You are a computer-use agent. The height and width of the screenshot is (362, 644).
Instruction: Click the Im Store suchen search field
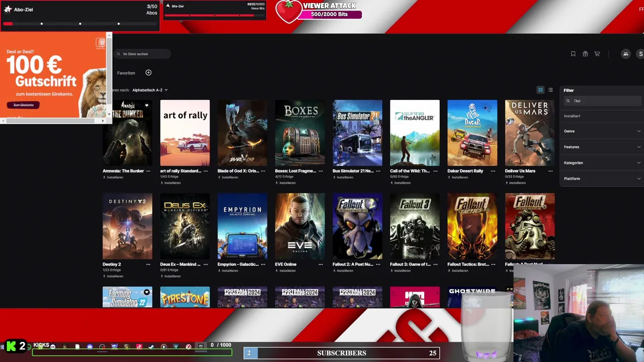(x=142, y=54)
